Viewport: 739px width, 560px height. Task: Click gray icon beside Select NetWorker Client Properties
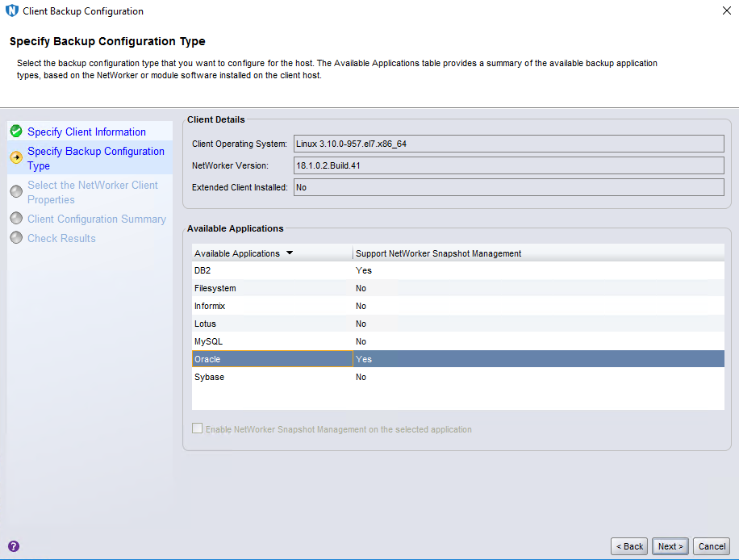16,192
